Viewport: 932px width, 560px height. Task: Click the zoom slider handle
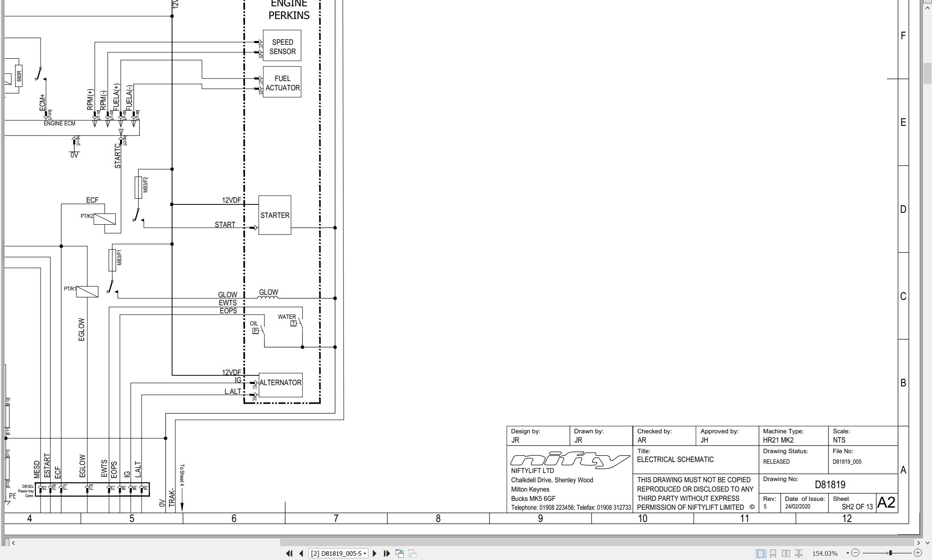point(890,553)
